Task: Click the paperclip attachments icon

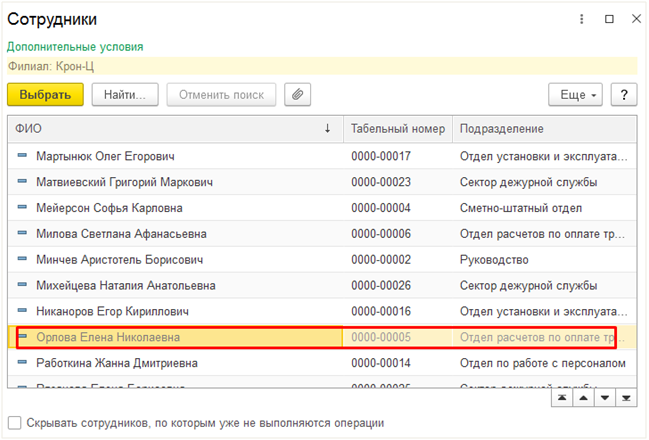Action: 297,95
